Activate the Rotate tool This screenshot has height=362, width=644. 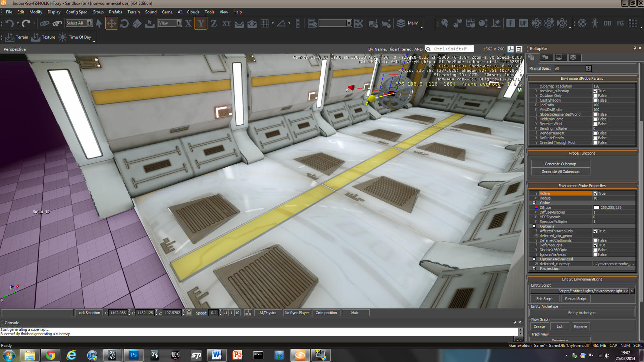pos(124,23)
